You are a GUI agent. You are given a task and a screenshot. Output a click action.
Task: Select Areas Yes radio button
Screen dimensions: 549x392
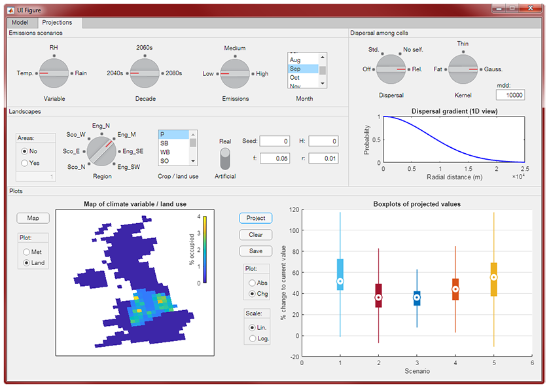click(24, 163)
